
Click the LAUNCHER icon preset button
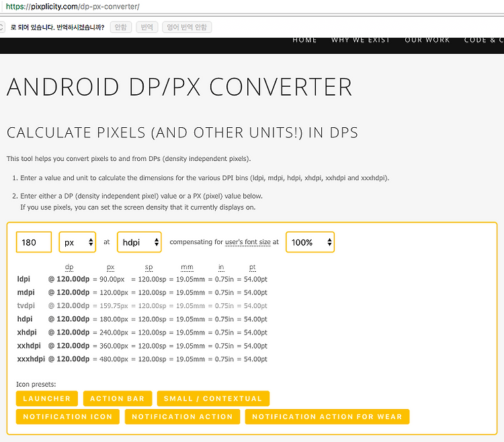pyautogui.click(x=47, y=398)
